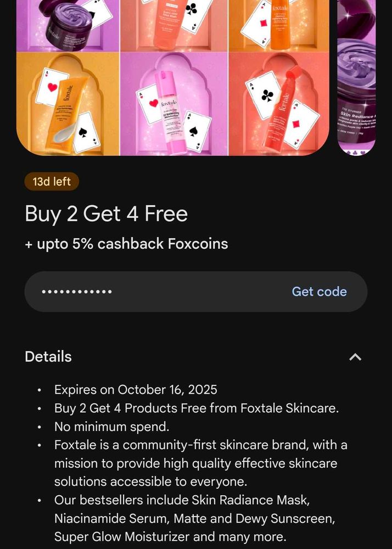Open the orange serum bottle tile

coord(279,26)
